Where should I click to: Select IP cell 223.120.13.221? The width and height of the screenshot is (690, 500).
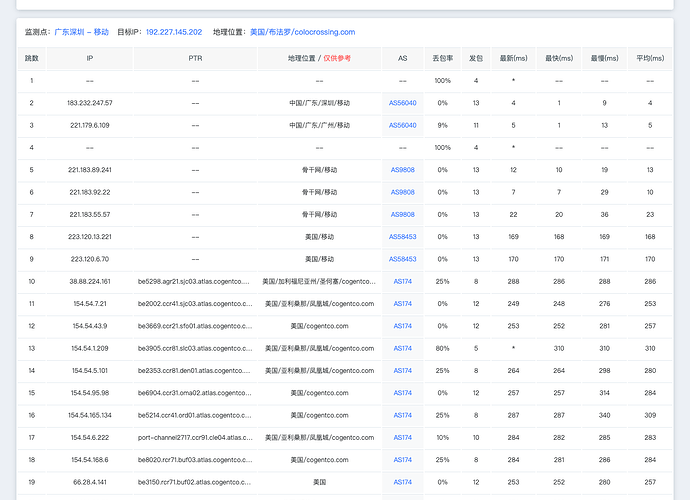(x=90, y=237)
